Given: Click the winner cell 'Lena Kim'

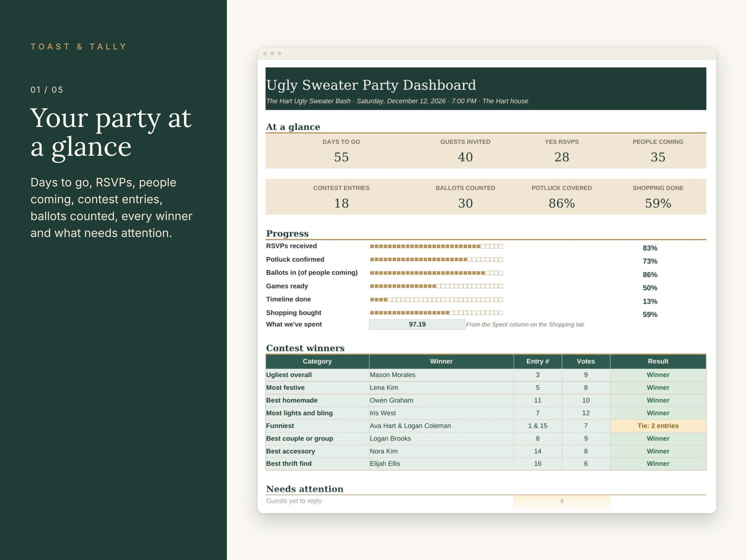Looking at the screenshot, I should [441, 388].
